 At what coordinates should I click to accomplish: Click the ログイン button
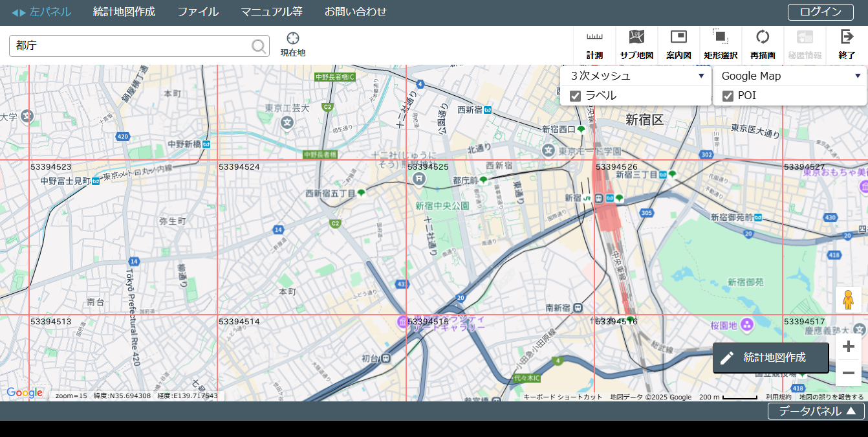821,12
